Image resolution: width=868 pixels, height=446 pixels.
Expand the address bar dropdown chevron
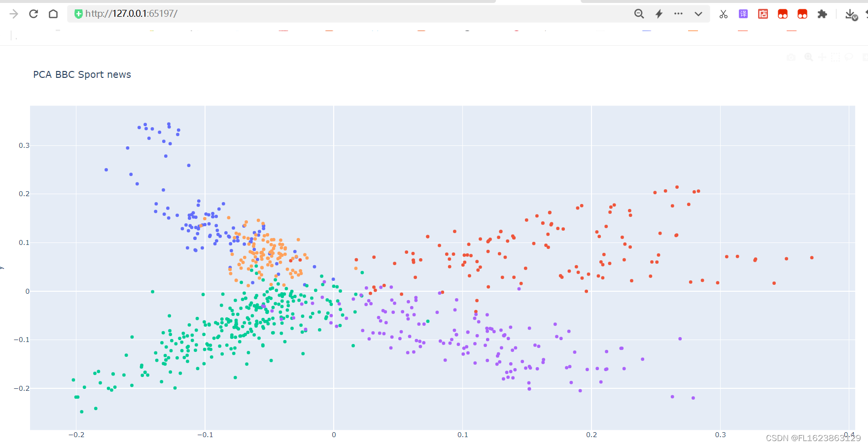pyautogui.click(x=698, y=14)
